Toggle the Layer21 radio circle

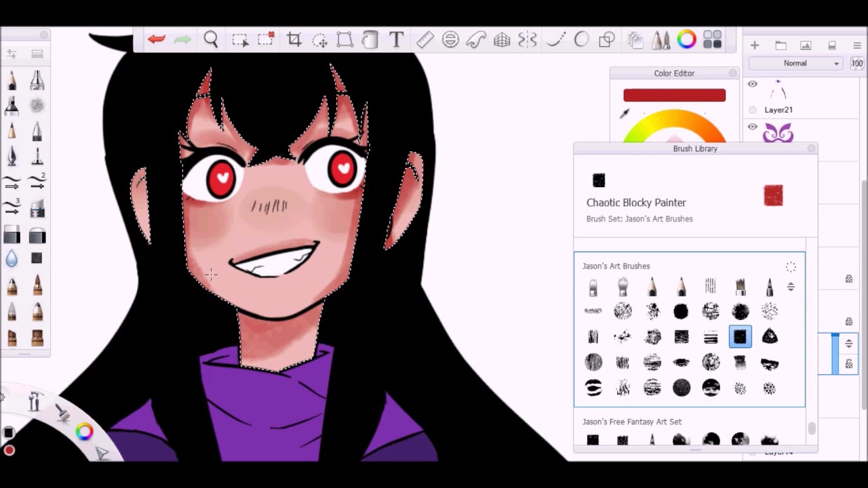pos(753,110)
